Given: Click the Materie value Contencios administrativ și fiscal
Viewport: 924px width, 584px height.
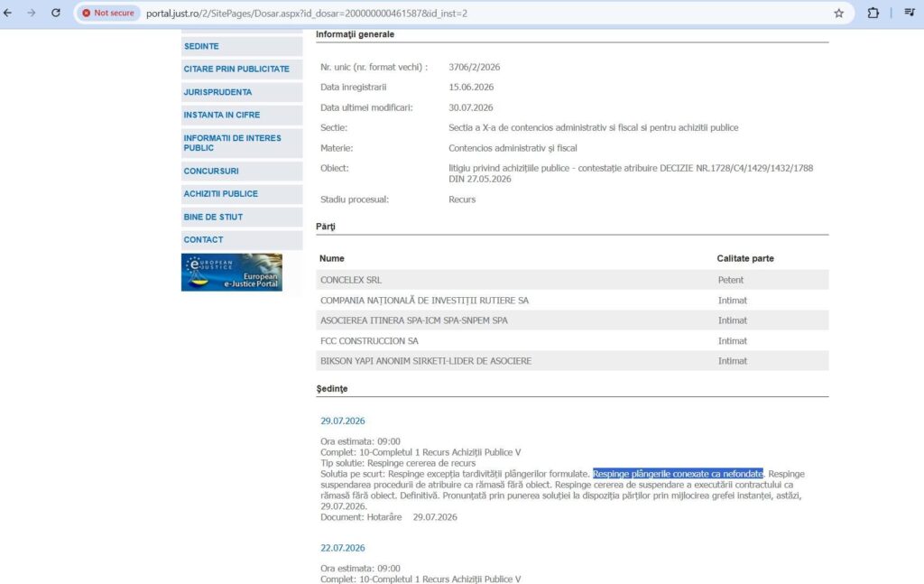Looking at the screenshot, I should coord(513,149).
